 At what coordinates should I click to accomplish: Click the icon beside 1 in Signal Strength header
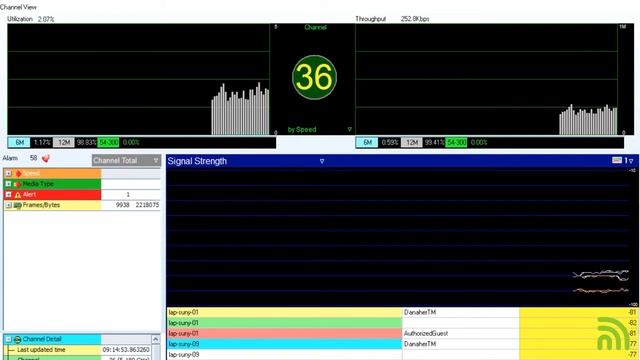click(617, 160)
